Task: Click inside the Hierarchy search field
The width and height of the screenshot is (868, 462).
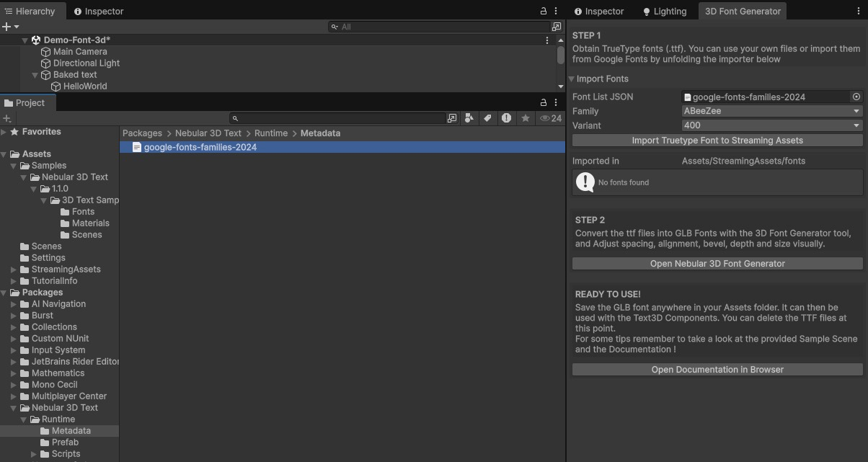Action: 439,27
